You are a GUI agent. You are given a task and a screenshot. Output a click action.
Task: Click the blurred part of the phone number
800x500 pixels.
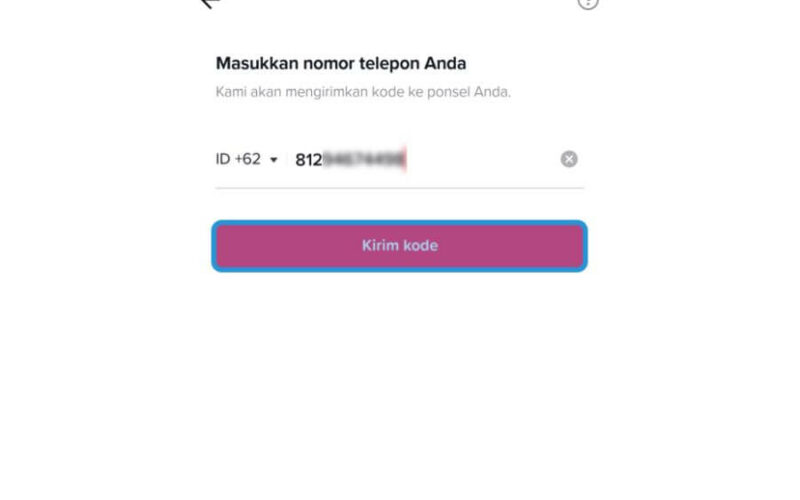tap(363, 160)
